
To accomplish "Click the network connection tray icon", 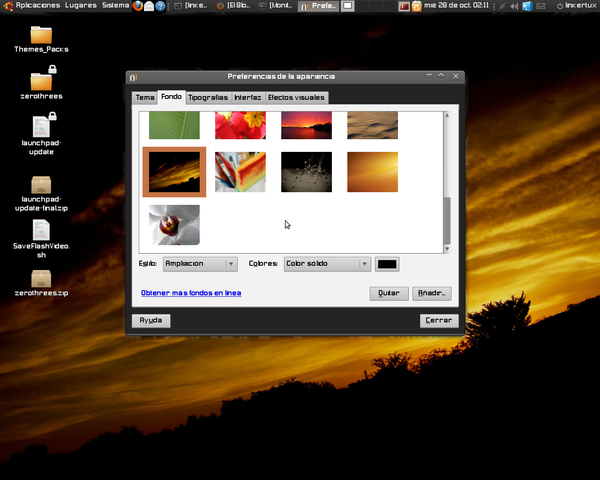I will click(502, 6).
